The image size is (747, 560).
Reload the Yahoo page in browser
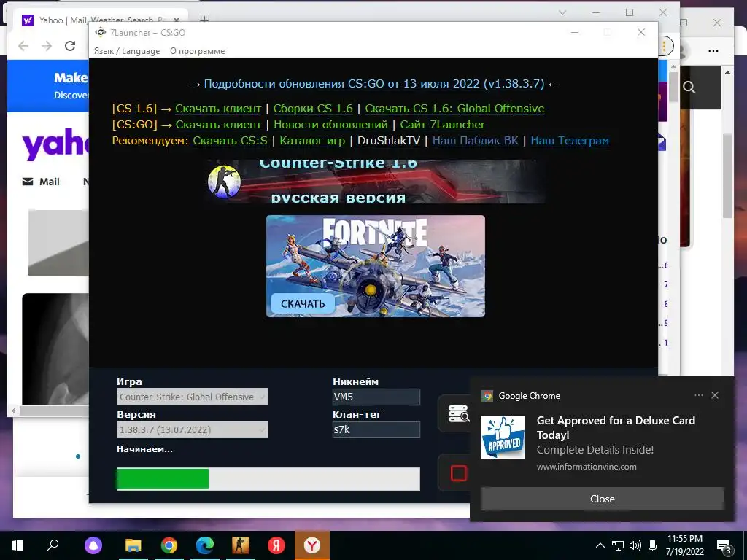click(70, 46)
